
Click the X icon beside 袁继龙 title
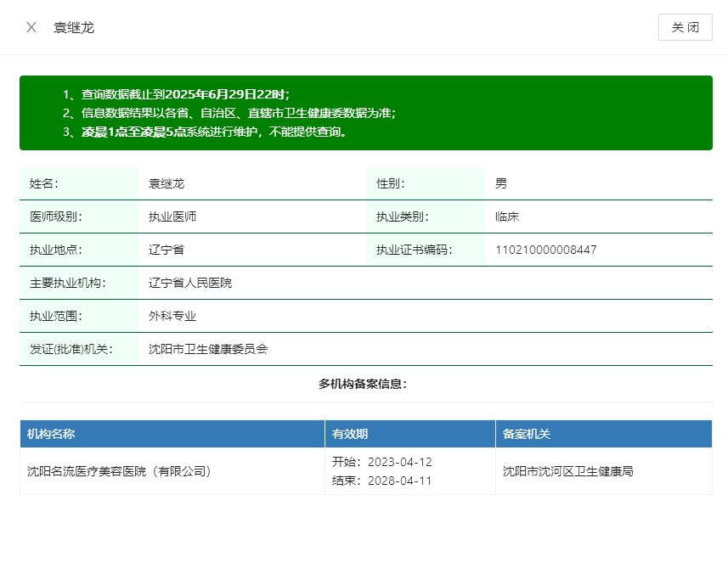(x=31, y=27)
